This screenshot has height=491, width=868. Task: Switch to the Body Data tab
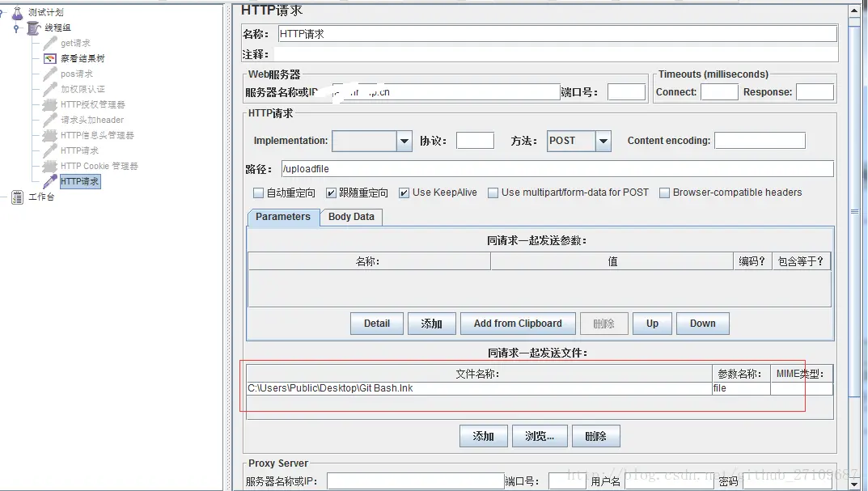[350, 217]
